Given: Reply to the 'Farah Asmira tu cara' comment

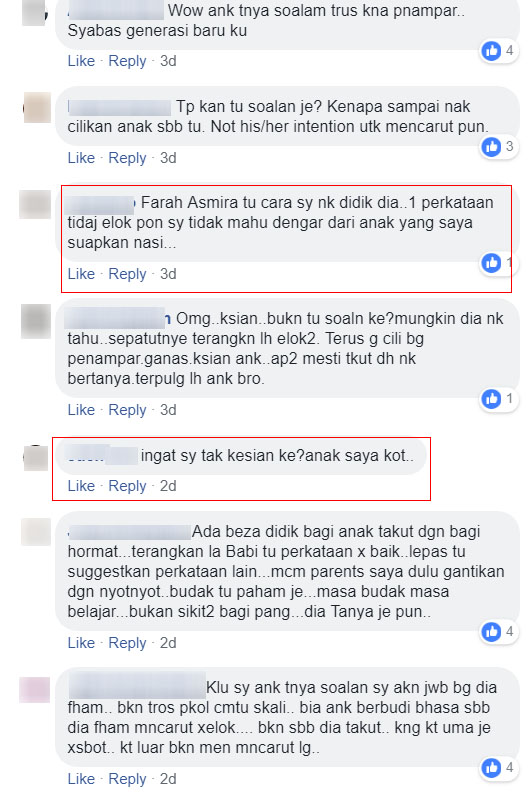Looking at the screenshot, I should pos(127,274).
